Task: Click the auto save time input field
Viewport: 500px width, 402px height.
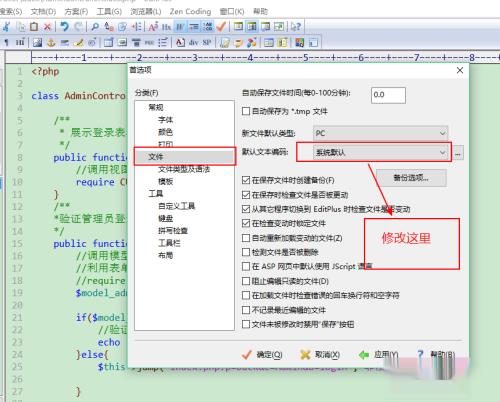Action: coord(388,95)
